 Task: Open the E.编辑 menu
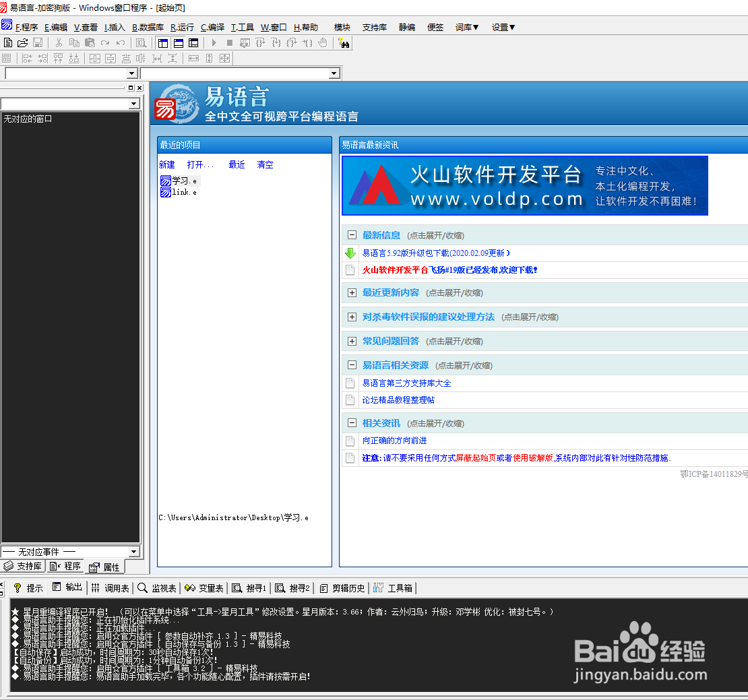point(56,27)
